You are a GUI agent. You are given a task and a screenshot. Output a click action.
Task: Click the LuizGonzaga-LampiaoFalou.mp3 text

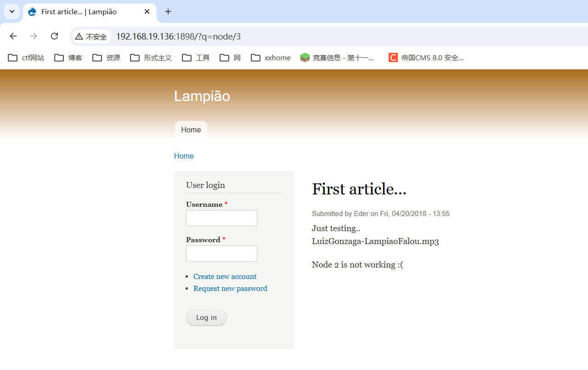coord(375,241)
